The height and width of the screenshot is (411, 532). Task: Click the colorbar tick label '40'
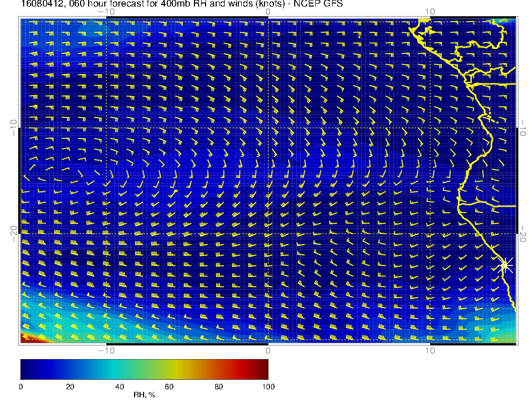(x=119, y=387)
